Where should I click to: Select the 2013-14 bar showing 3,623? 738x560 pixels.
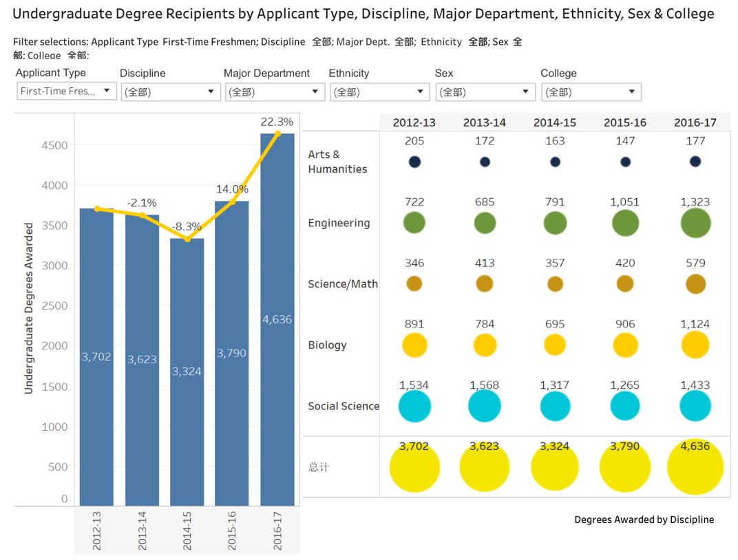[142, 360]
